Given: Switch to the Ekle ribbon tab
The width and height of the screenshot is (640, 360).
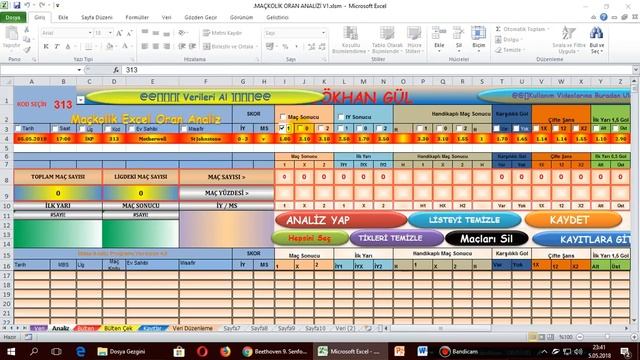Looking at the screenshot, I should [63, 18].
